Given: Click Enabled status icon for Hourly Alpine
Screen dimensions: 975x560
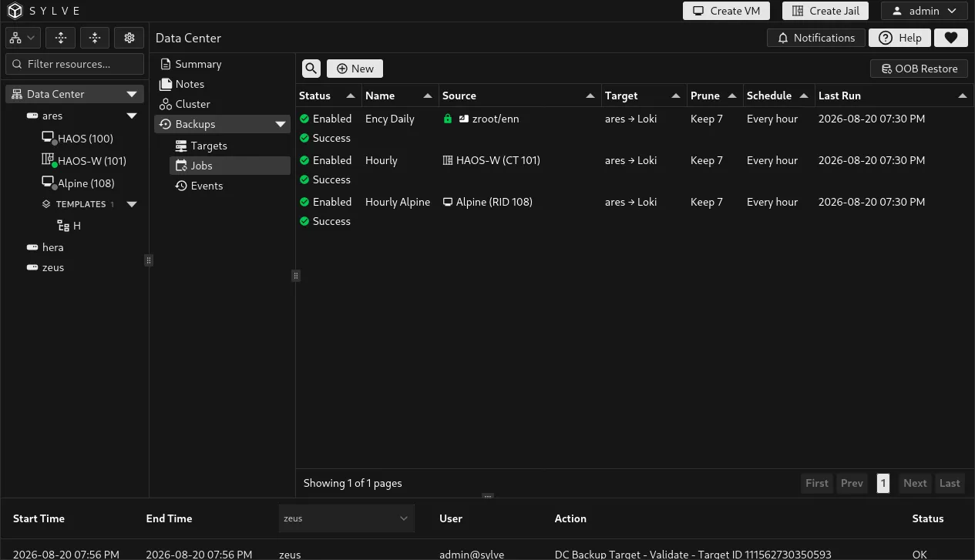Looking at the screenshot, I should (x=304, y=202).
